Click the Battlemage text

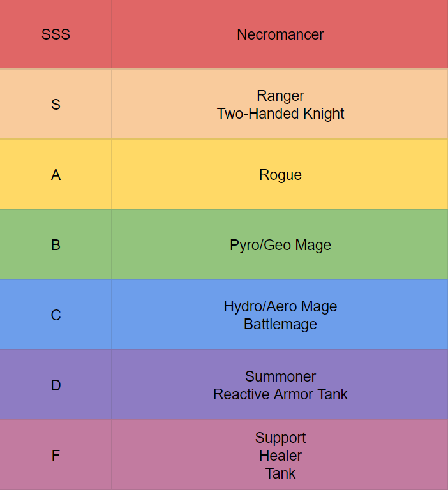click(x=280, y=324)
